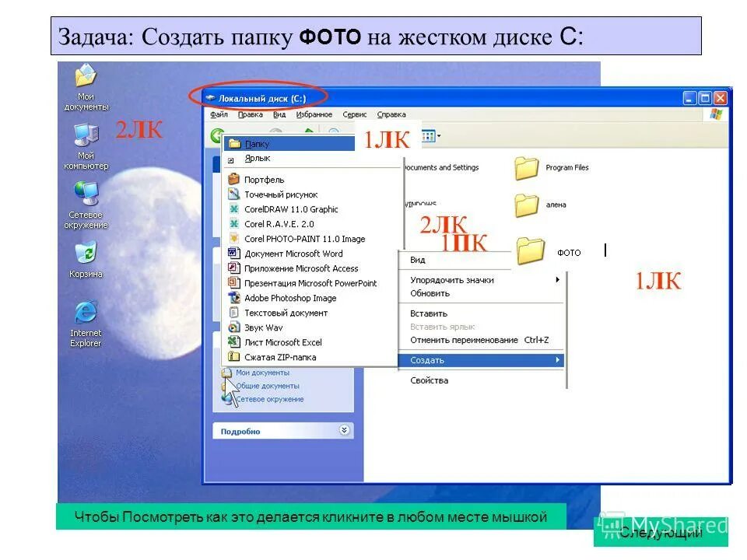Open the Избранное menu
747x560 pixels.
coord(314,115)
